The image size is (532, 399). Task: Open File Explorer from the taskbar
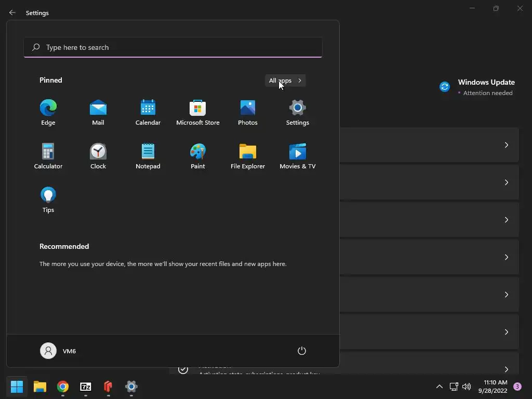[39, 386]
